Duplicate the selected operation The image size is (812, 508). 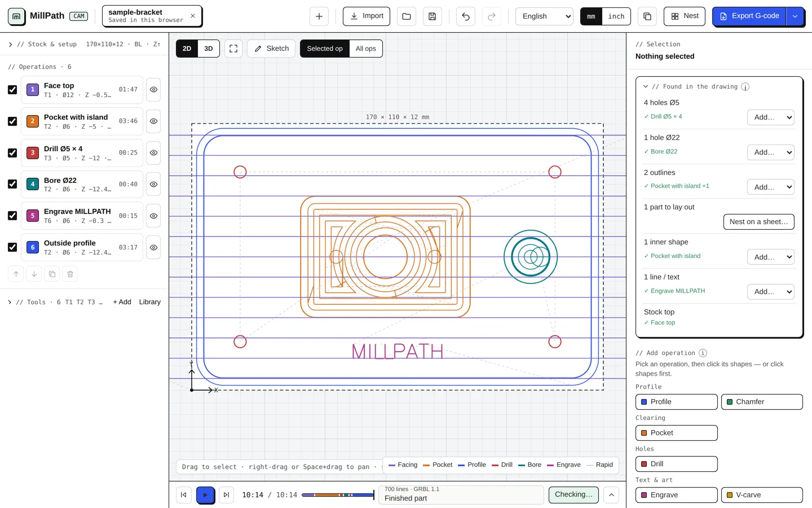click(x=52, y=274)
